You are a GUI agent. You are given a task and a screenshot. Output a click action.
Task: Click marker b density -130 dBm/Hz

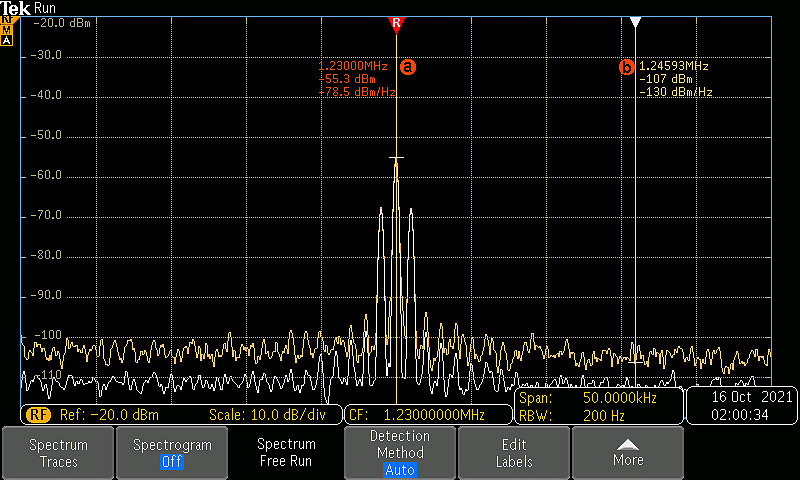676,92
